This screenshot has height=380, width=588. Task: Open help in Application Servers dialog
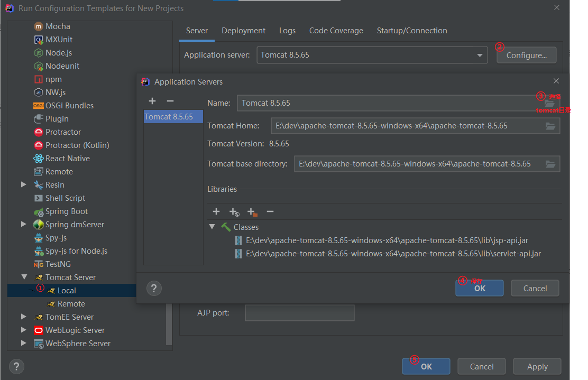(x=154, y=288)
